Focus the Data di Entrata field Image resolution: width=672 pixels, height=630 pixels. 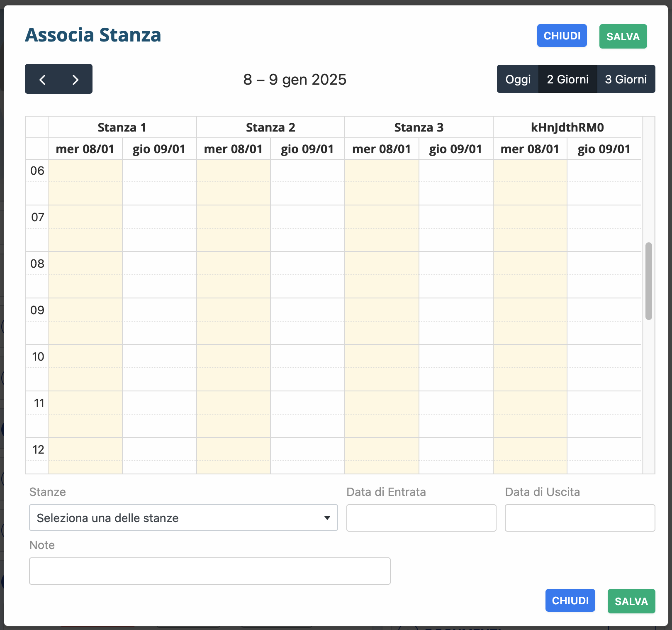coord(421,518)
